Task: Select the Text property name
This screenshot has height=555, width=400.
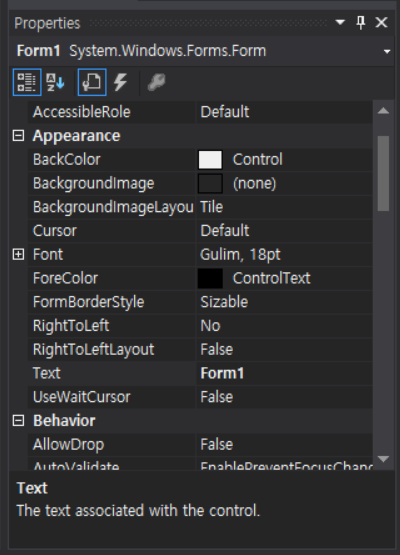Action: click(46, 373)
